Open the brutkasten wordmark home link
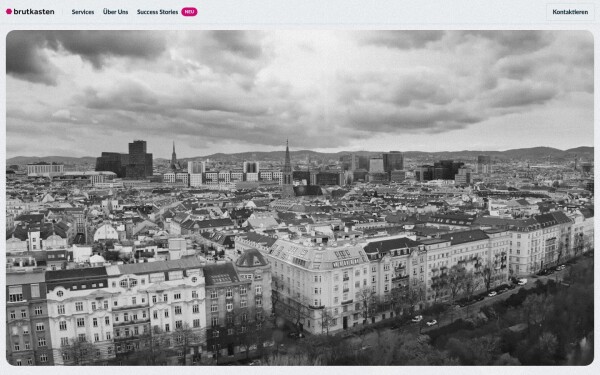This screenshot has width=600, height=375. [x=34, y=11]
